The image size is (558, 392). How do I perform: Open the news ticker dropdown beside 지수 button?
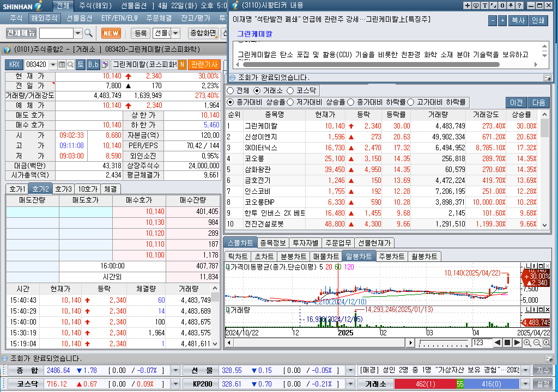[526, 370]
